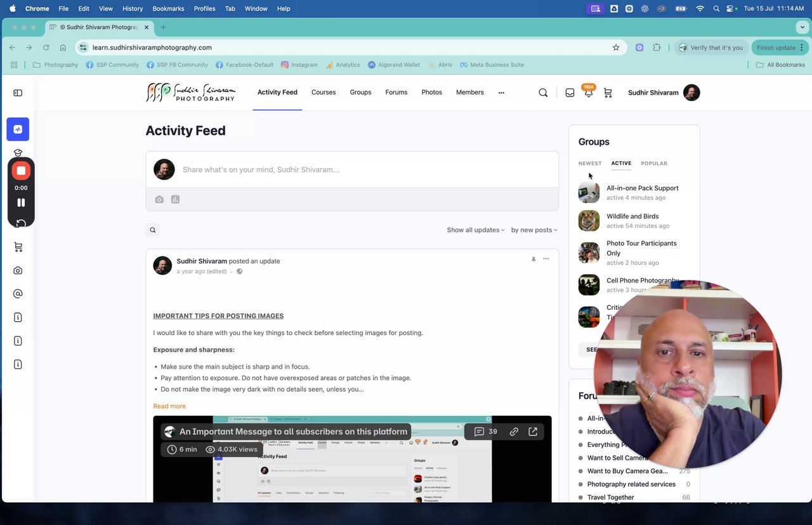The height and width of the screenshot is (525, 812).
Task: Open the cart icon in site header
Action: pos(608,93)
